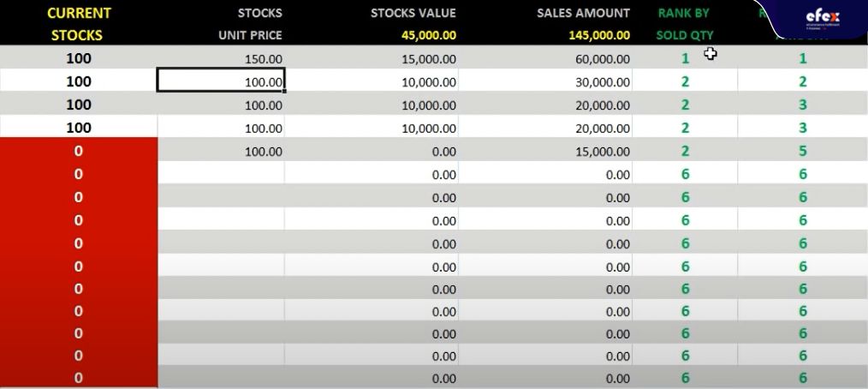Click the SALES AMOUNT total 145,000.00
Screen dimensions: 868x389
click(599, 35)
